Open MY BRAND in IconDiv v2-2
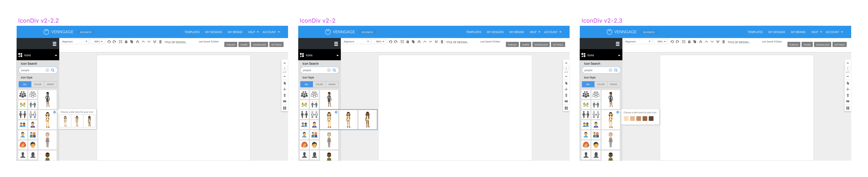 516,32
